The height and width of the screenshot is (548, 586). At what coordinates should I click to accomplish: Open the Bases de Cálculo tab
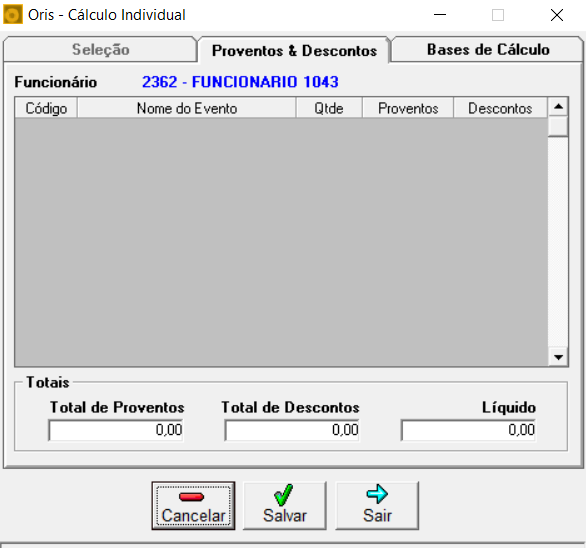click(x=487, y=49)
